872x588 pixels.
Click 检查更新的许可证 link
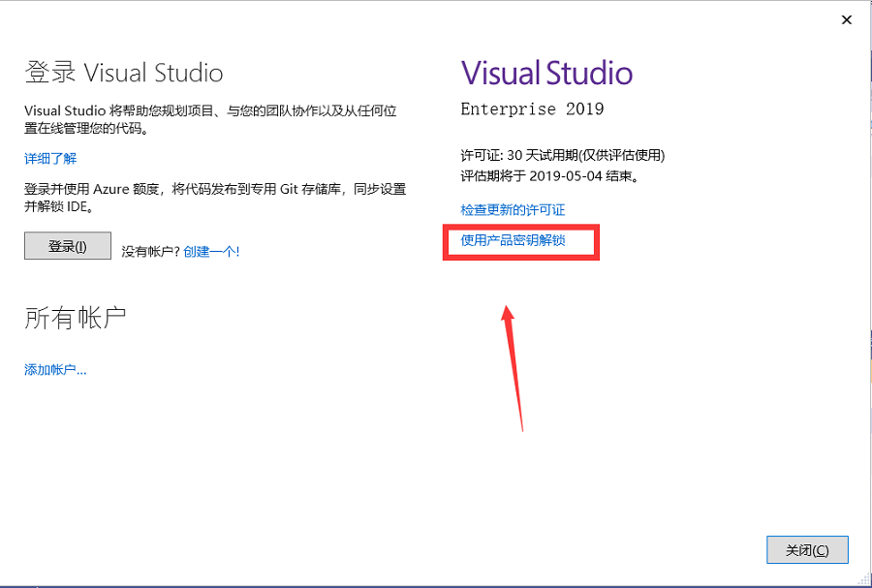coord(513,210)
